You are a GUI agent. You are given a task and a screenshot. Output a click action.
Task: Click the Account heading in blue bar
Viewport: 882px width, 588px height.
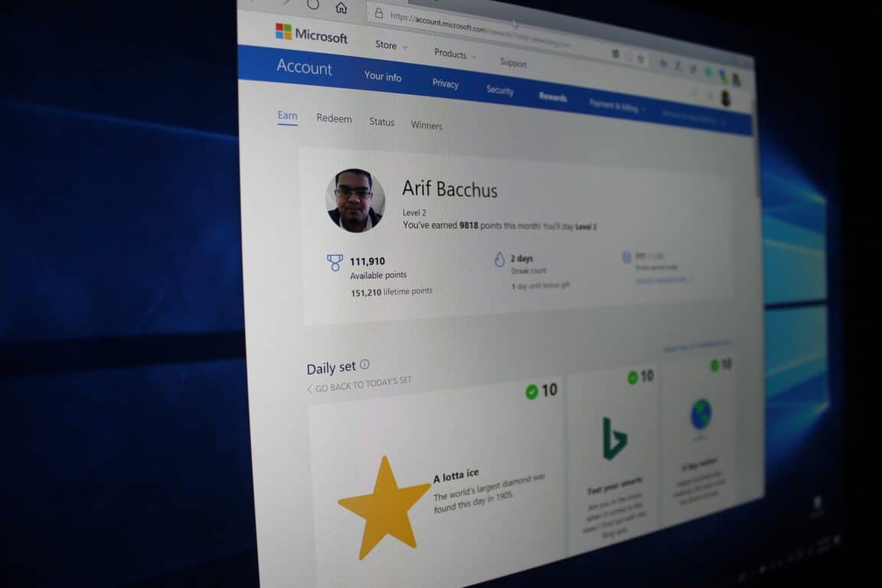[304, 67]
